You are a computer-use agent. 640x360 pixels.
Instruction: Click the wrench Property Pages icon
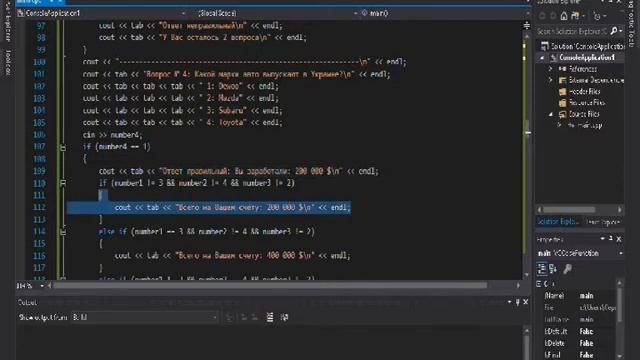click(567, 269)
